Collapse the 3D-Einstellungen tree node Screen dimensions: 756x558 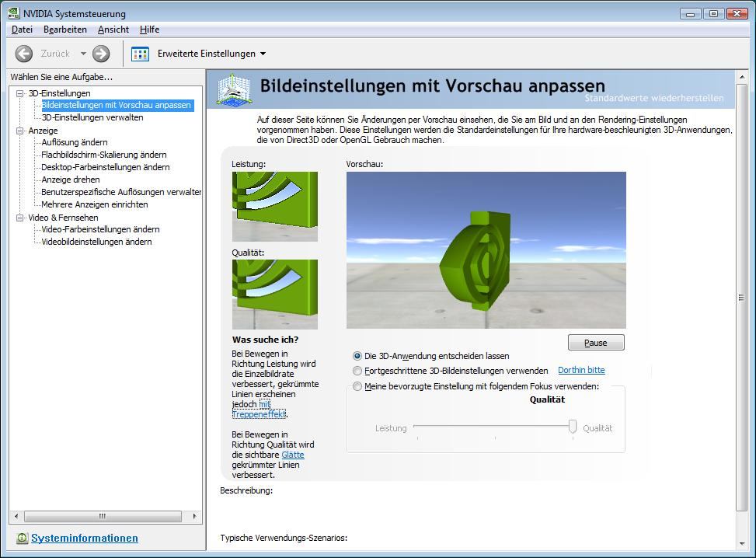19,93
